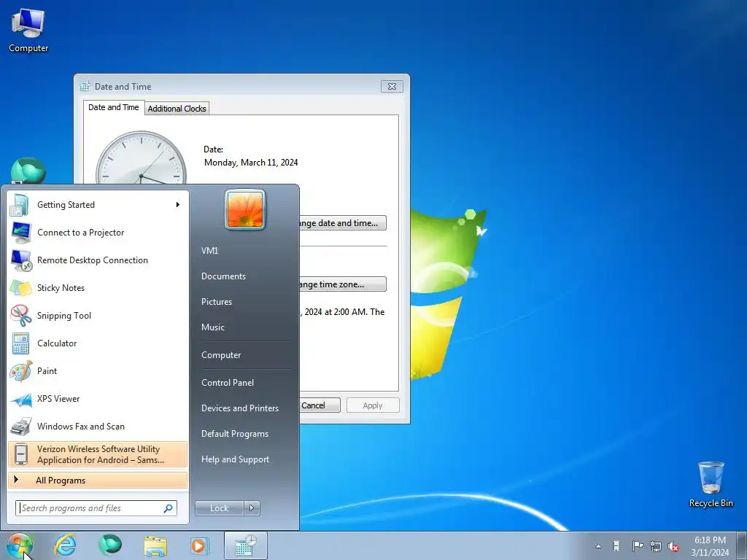Image resolution: width=747 pixels, height=560 pixels.
Task: Switch to Additional Clocks tab
Action: tap(177, 109)
